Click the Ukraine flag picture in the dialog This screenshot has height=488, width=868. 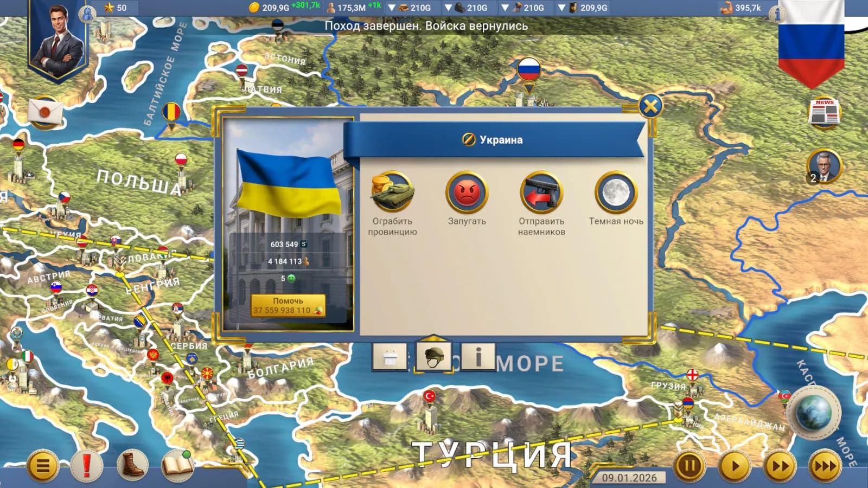click(289, 184)
